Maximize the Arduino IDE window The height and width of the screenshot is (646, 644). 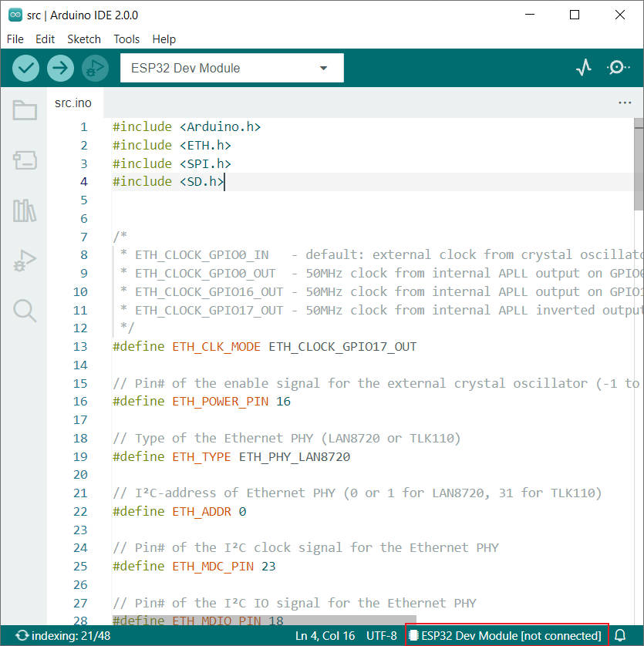(575, 15)
